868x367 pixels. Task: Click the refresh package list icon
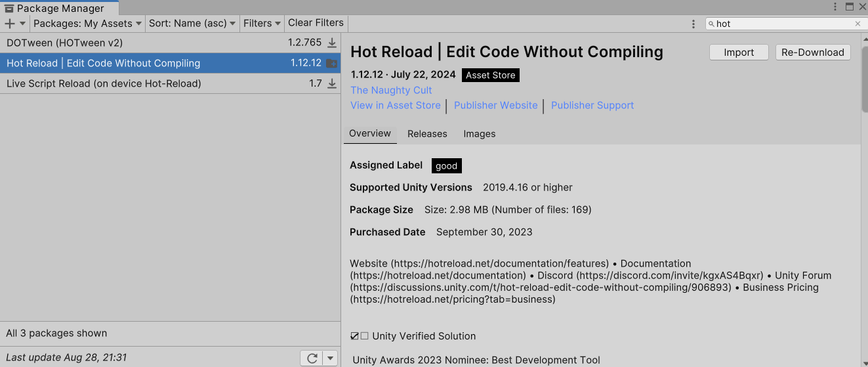point(312,358)
